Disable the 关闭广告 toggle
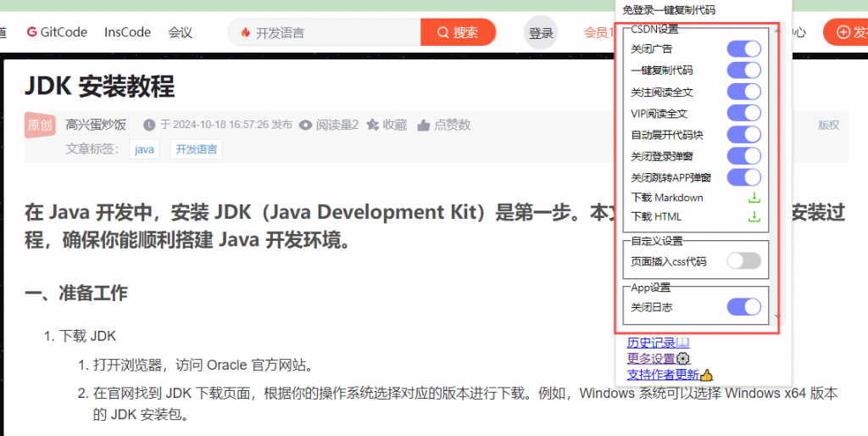Screen dimensions: 868x436 tap(743, 49)
